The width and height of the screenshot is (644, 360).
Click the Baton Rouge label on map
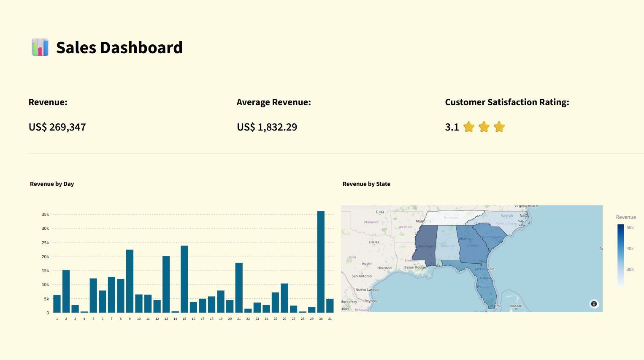(415, 267)
